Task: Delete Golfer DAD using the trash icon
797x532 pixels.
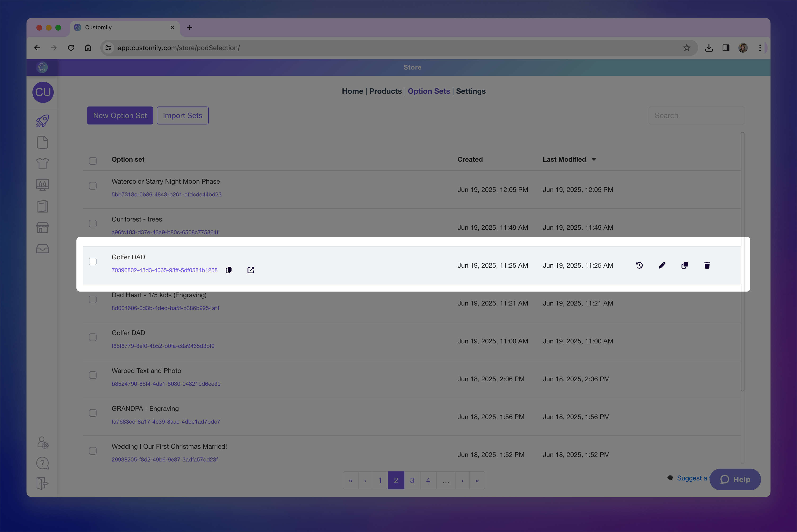Action: pyautogui.click(x=707, y=265)
